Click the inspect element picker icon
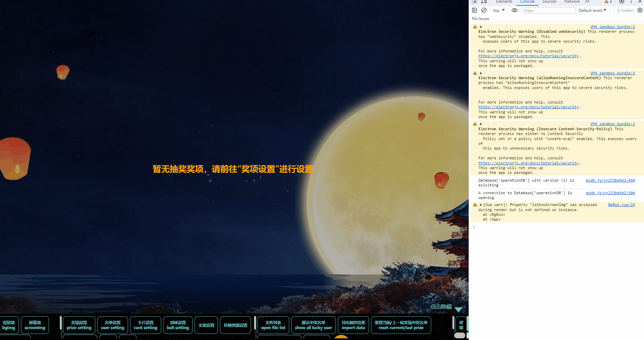 pyautogui.click(x=474, y=2)
